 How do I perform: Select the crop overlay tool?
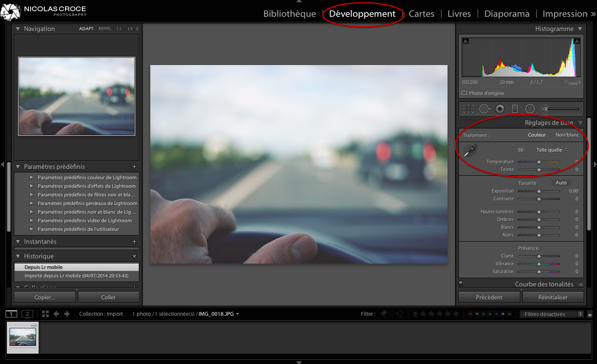[468, 109]
